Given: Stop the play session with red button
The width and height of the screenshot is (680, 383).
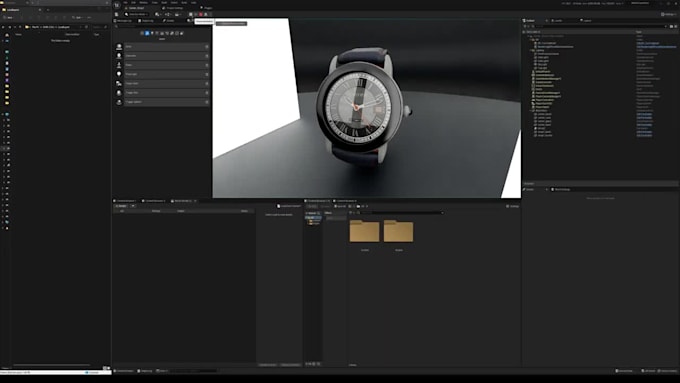Looking at the screenshot, I should click(x=201, y=14).
